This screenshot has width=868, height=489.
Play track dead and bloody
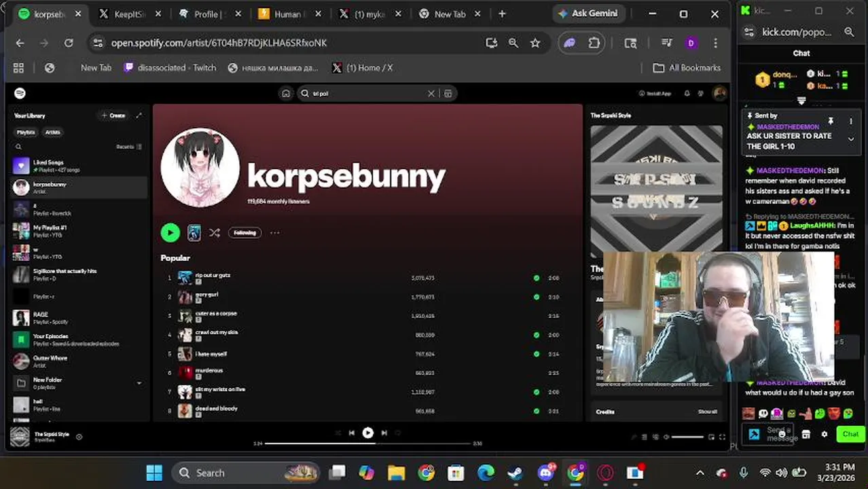pyautogui.click(x=216, y=408)
